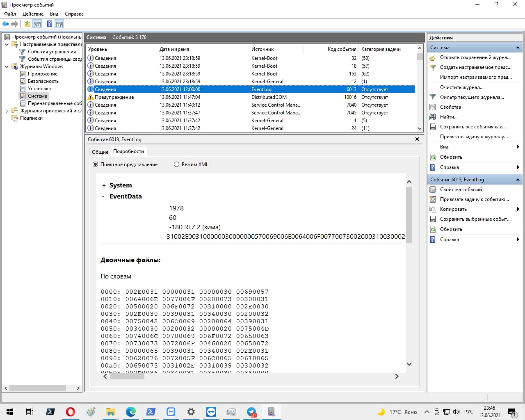525x420 pixels.
Task: Select 'Безопасность' log in the tree
Action: pos(43,81)
